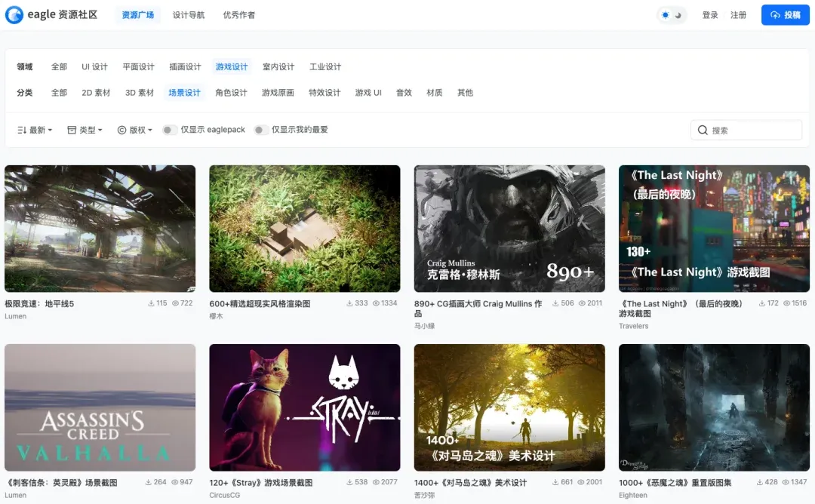Toggle 仅显示 eaglepack switch
The image size is (815, 504).
[169, 130]
